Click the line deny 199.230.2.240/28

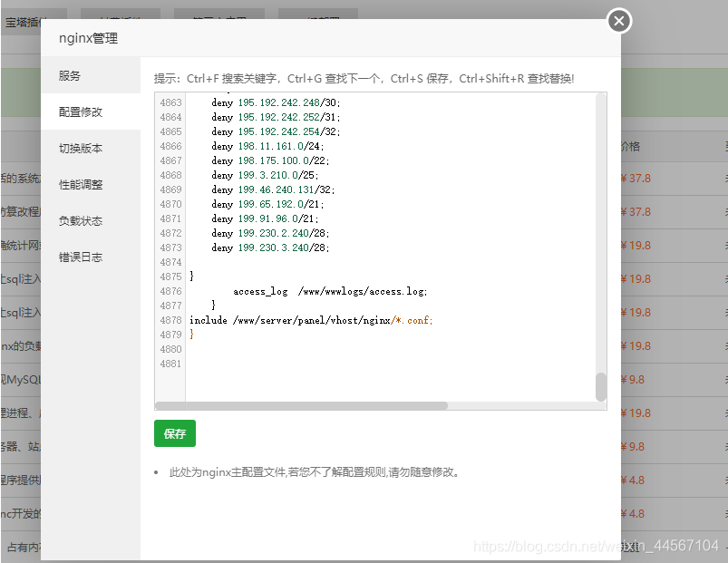tap(270, 233)
